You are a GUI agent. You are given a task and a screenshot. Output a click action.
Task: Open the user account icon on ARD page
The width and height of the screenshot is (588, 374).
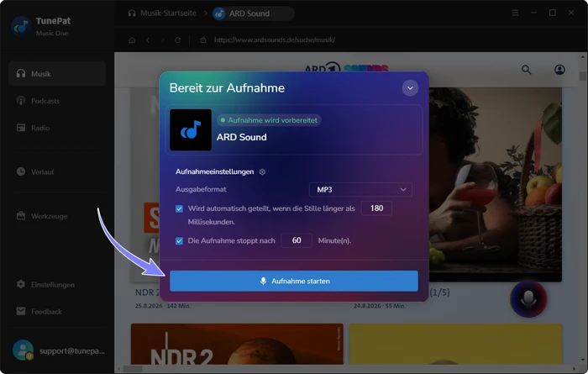click(x=559, y=70)
